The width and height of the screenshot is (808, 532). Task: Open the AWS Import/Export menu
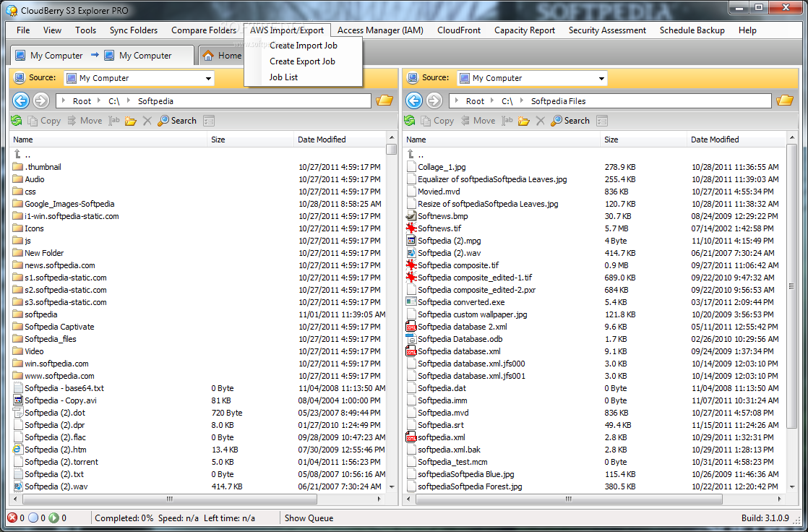(287, 30)
